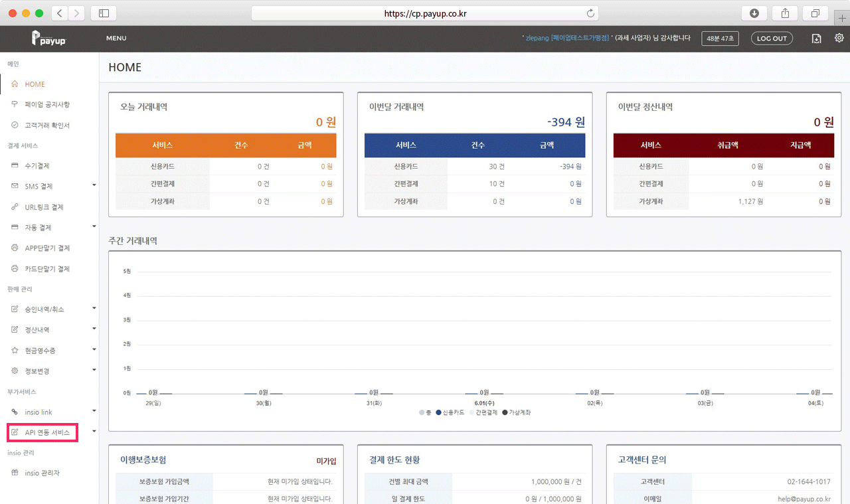Viewport: 850px width, 504px height.
Task: Open 고객거래 확인서 menu item
Action: [x=47, y=125]
